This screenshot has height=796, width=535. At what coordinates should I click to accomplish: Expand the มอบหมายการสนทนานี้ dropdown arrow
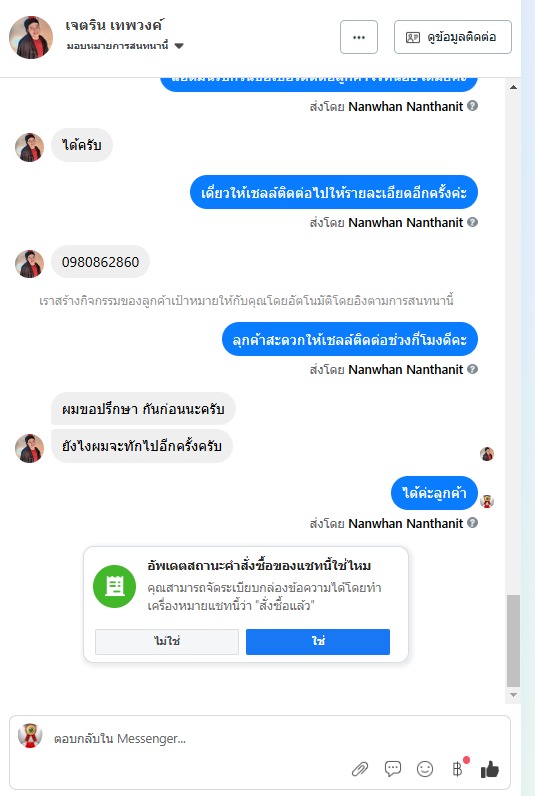pyautogui.click(x=179, y=46)
